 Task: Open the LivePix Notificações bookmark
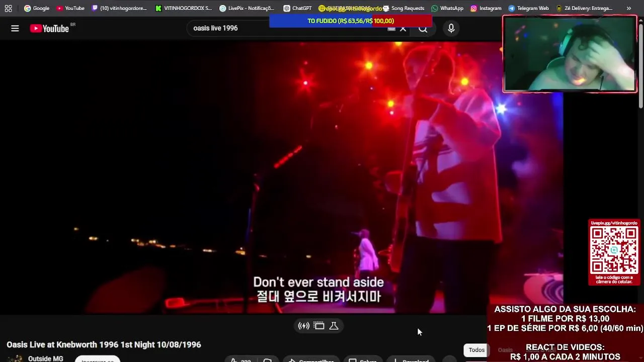point(247,8)
